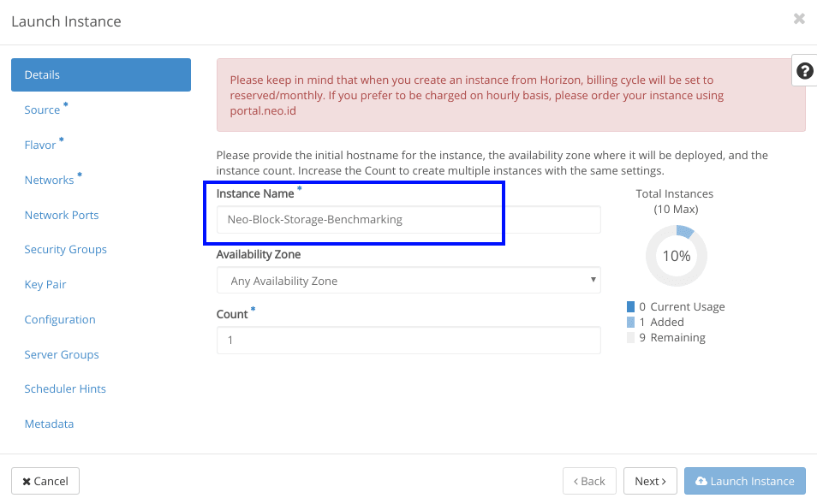Image resolution: width=817 pixels, height=504 pixels.
Task: Click the help question mark icon
Action: (x=804, y=71)
